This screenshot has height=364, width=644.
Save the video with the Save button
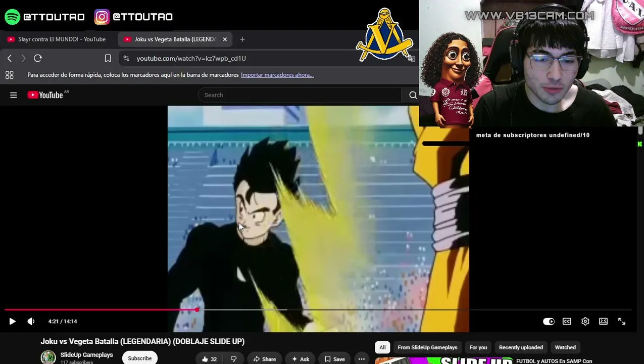coord(334,359)
